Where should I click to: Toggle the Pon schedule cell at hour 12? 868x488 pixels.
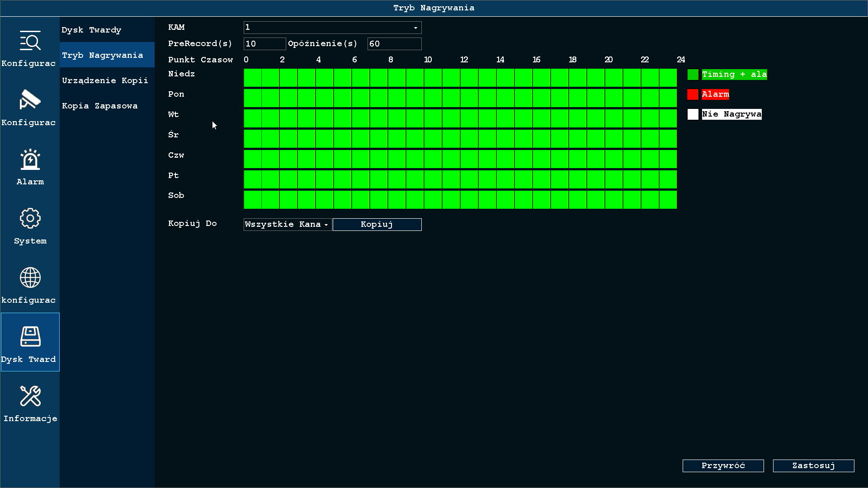[469, 98]
